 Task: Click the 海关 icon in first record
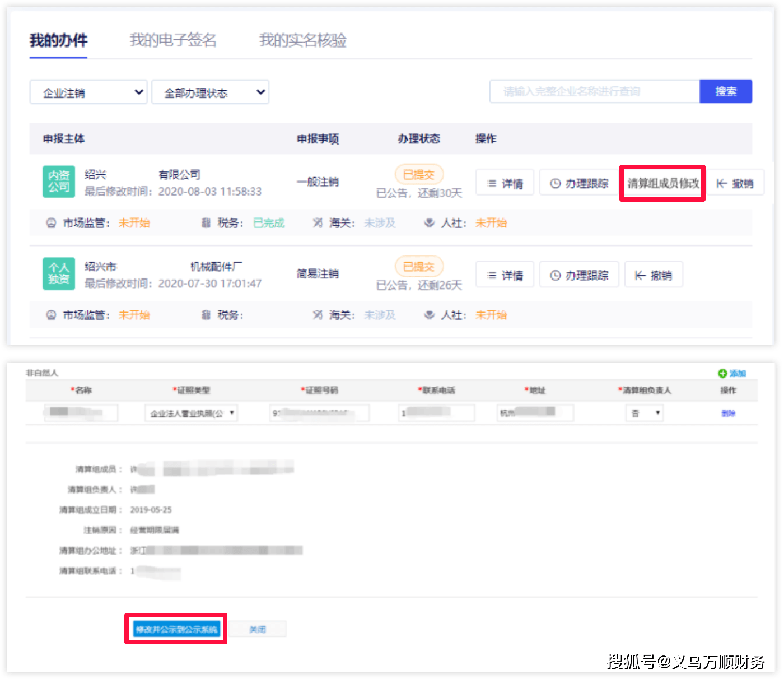coord(318,223)
